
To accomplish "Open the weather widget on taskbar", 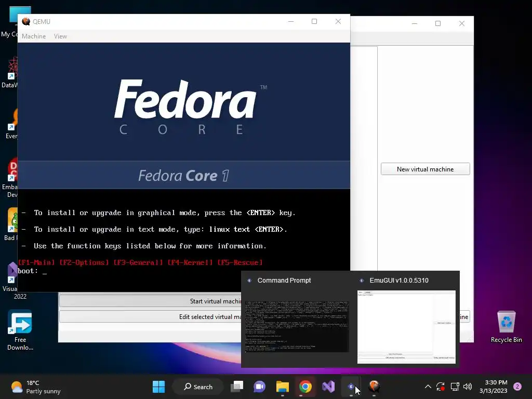I will click(x=35, y=387).
